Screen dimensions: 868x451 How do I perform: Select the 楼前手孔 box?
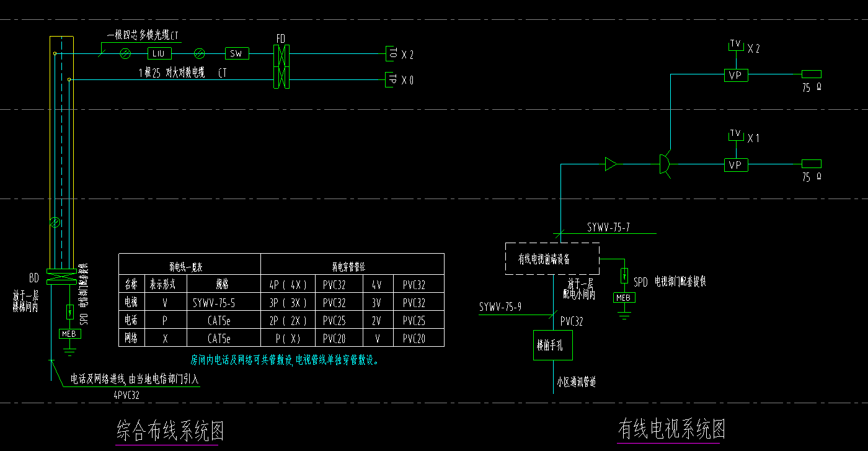coord(553,345)
